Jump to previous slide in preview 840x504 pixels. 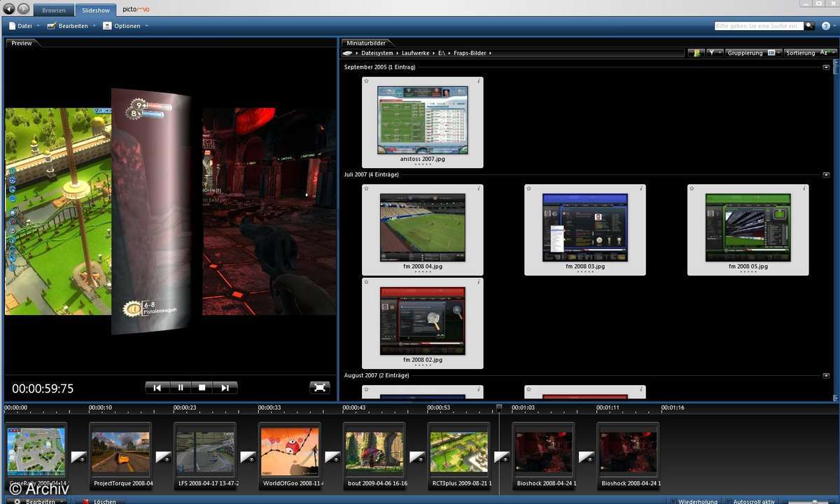coord(157,387)
